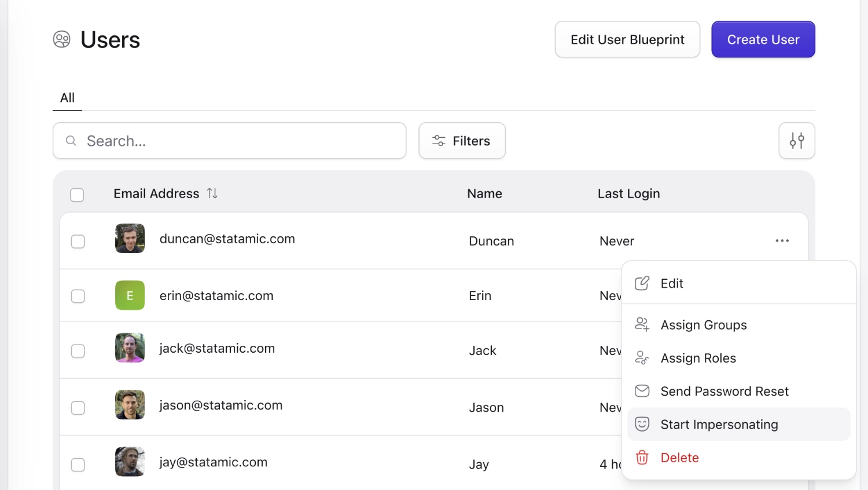
Task: Click the Assign Groups icon
Action: 642,324
